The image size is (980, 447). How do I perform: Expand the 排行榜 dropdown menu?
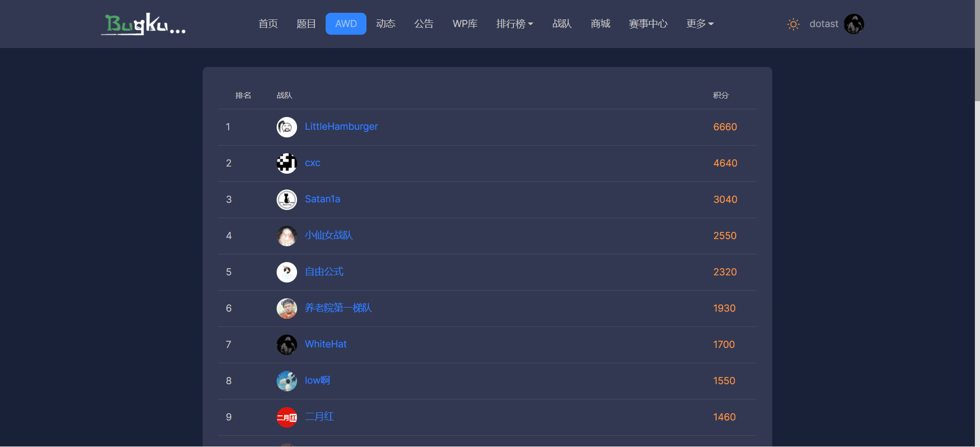(x=514, y=24)
